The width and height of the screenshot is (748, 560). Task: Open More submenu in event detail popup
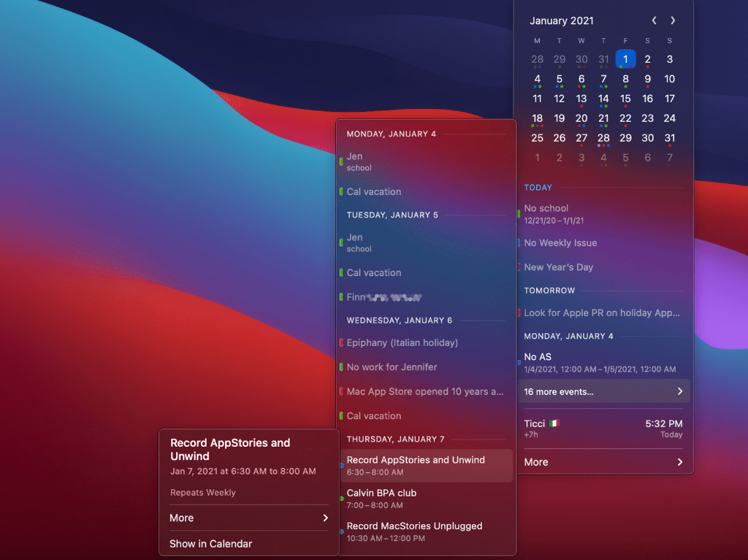tap(248, 518)
